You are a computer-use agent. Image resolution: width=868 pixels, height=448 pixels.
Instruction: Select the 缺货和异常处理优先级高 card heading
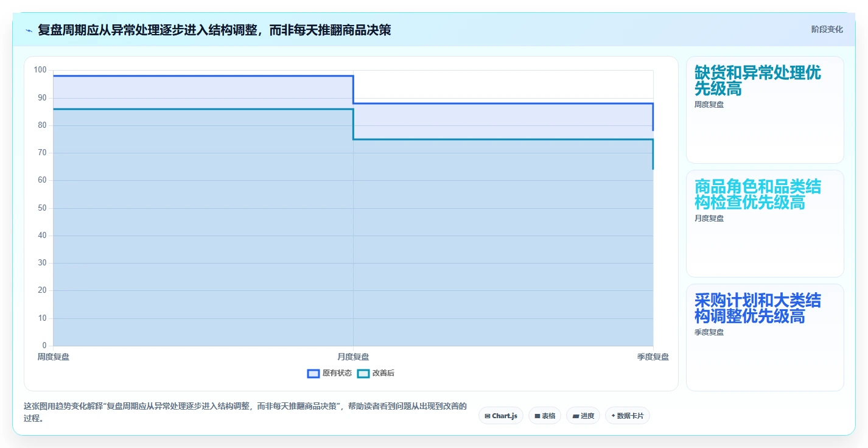point(758,80)
